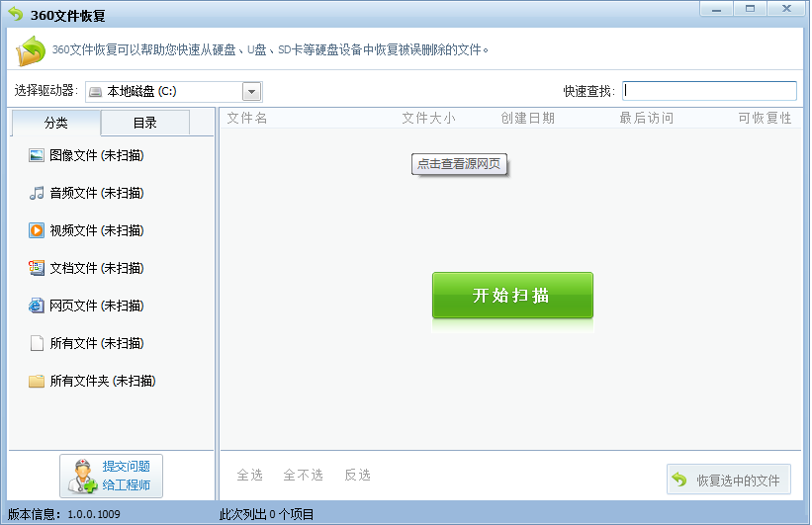Switch to the 分类 tab
This screenshot has height=525, width=812.
tap(55, 123)
